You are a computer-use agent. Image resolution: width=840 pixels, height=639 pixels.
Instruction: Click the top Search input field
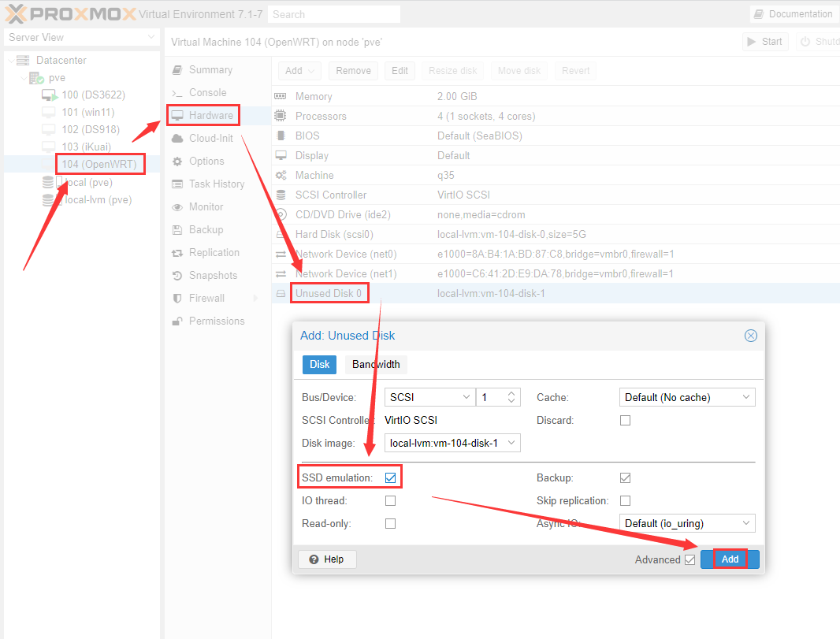click(333, 14)
